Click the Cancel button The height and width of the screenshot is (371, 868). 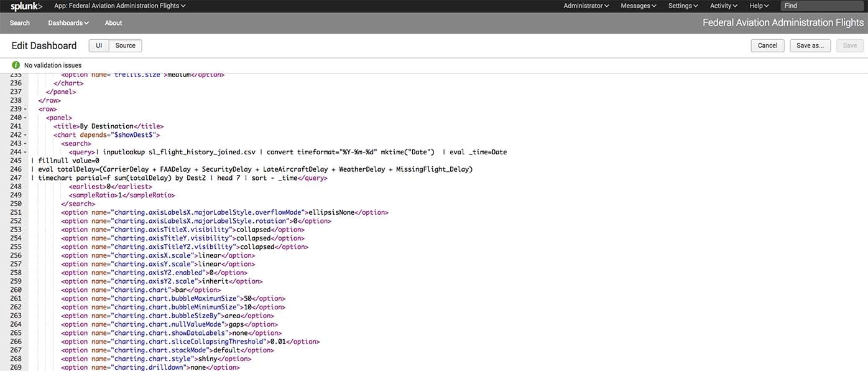(x=767, y=45)
